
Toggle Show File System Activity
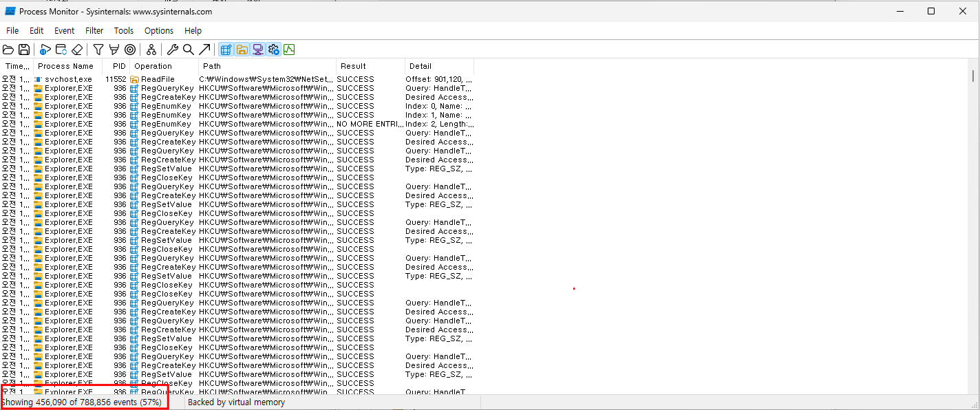[x=242, y=50]
